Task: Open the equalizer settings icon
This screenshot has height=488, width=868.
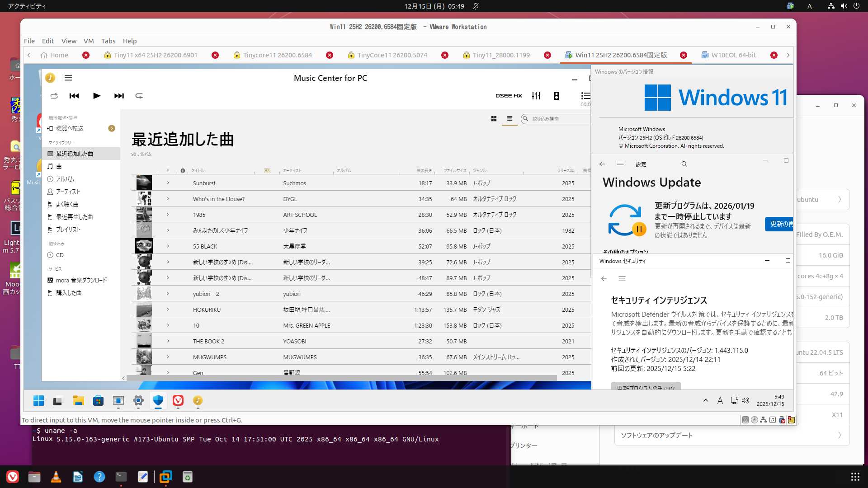Action: [536, 96]
